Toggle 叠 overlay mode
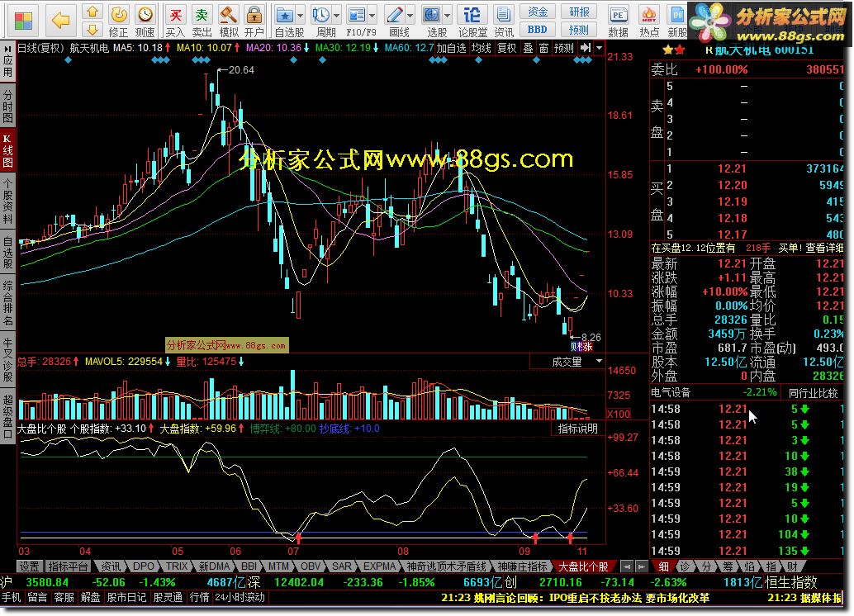This screenshot has height=616, width=854. coord(529,48)
